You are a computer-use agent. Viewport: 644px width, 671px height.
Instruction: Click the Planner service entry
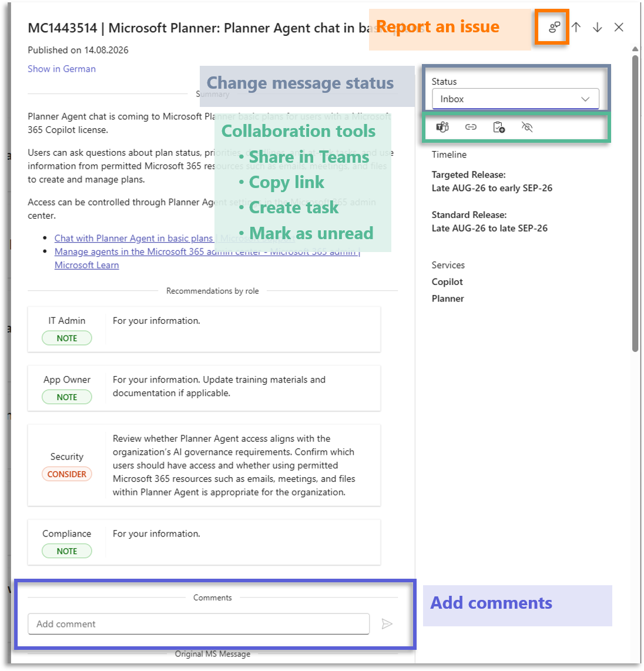(x=448, y=298)
